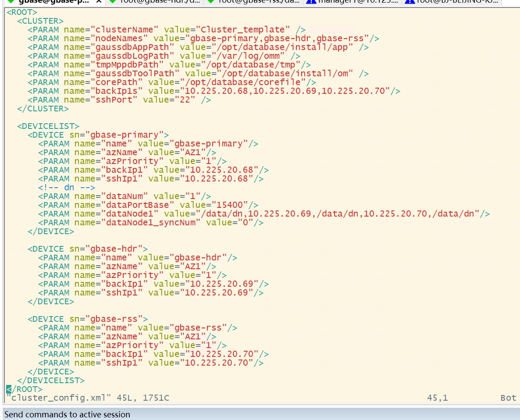Click the azPriority line under gbase-rss device
Image resolution: width=520 pixels, height=420 pixels.
(132, 345)
